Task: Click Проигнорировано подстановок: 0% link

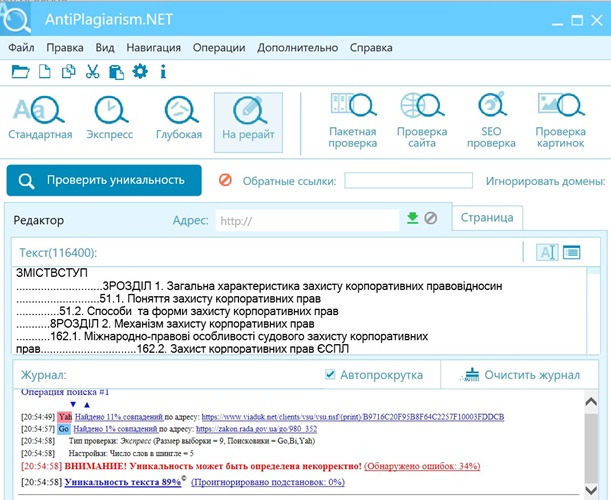Action: tap(268, 482)
